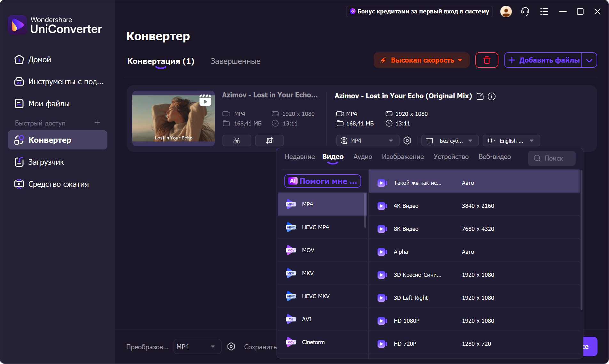Click the Быстрый доступ label

pyautogui.click(x=40, y=123)
